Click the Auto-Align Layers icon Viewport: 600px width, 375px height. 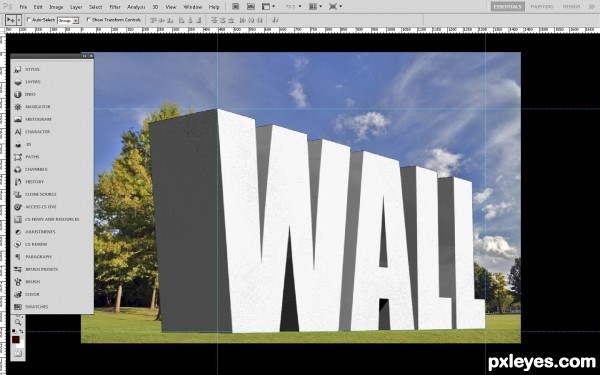pyautogui.click(x=275, y=20)
